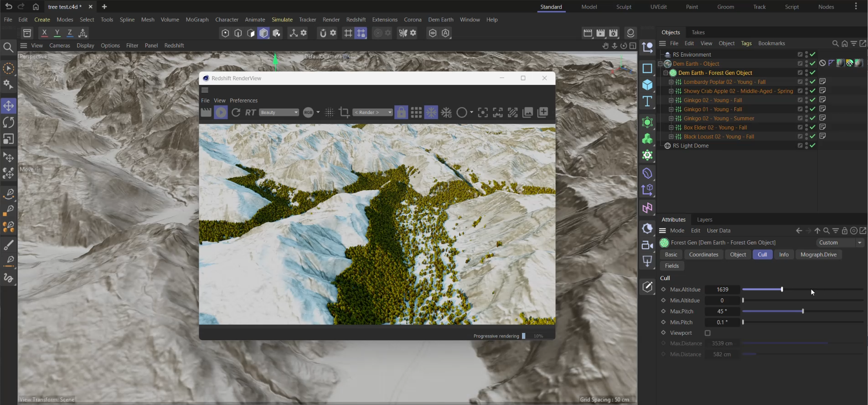
Task: Adjust the Max.Altitude slider
Action: click(802, 290)
